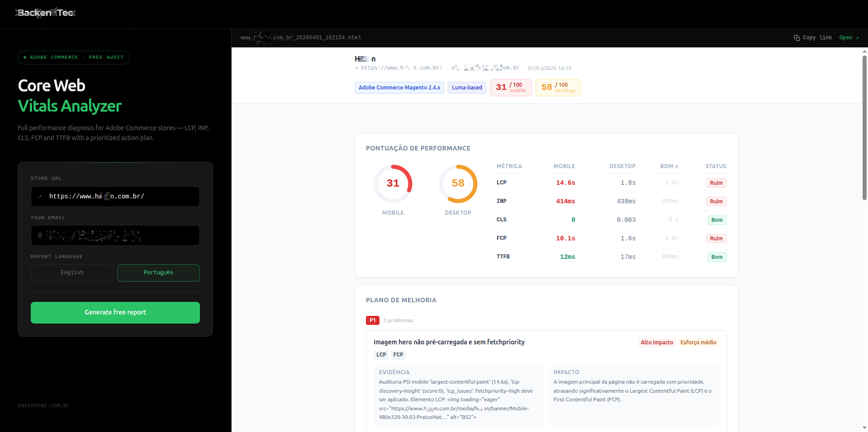Screen dimensions: 868x432
Task: Click the Adobe Commerce Magento 2.4.x badge
Action: pyautogui.click(x=399, y=87)
